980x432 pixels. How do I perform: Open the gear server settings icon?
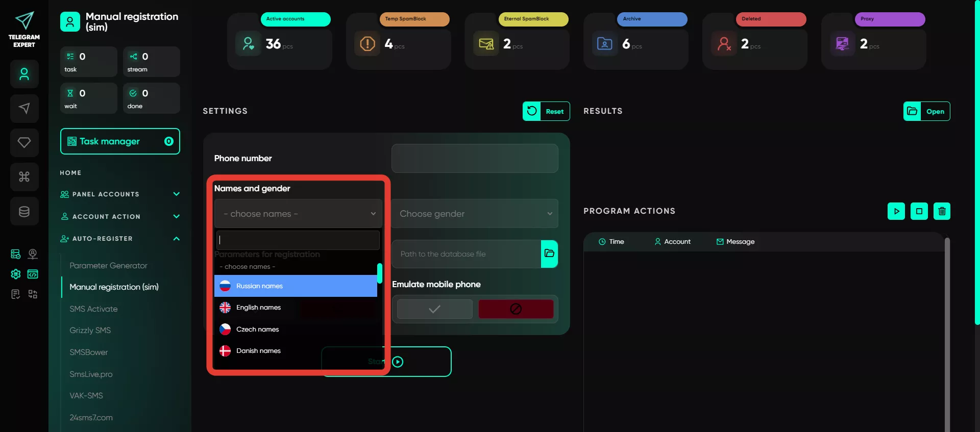(x=16, y=274)
